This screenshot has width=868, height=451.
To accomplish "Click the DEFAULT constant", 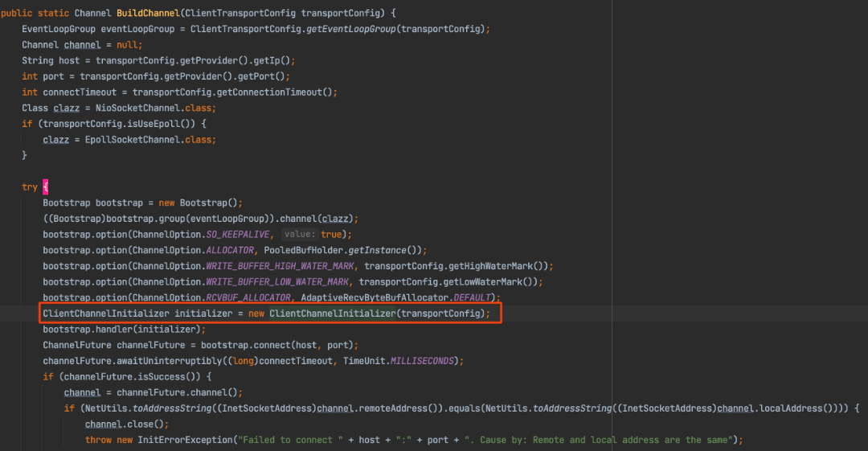I will point(473,297).
